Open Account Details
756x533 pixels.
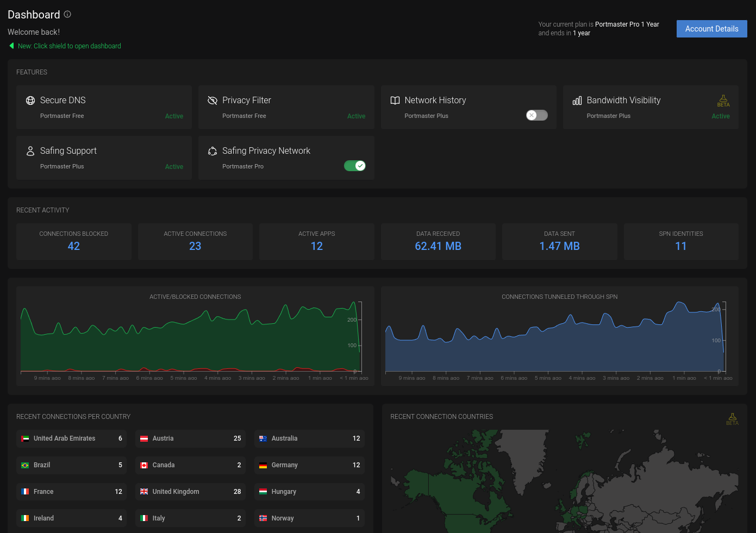tap(711, 29)
